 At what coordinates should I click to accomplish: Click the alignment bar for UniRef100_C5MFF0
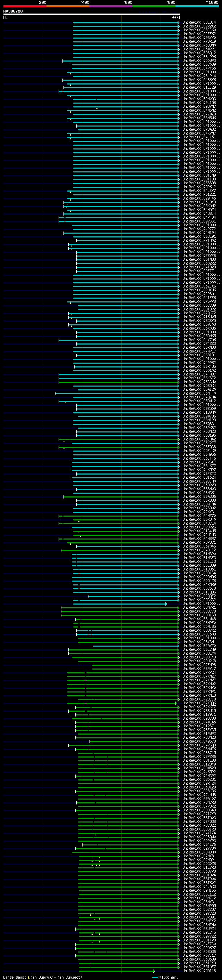pos(117,394)
